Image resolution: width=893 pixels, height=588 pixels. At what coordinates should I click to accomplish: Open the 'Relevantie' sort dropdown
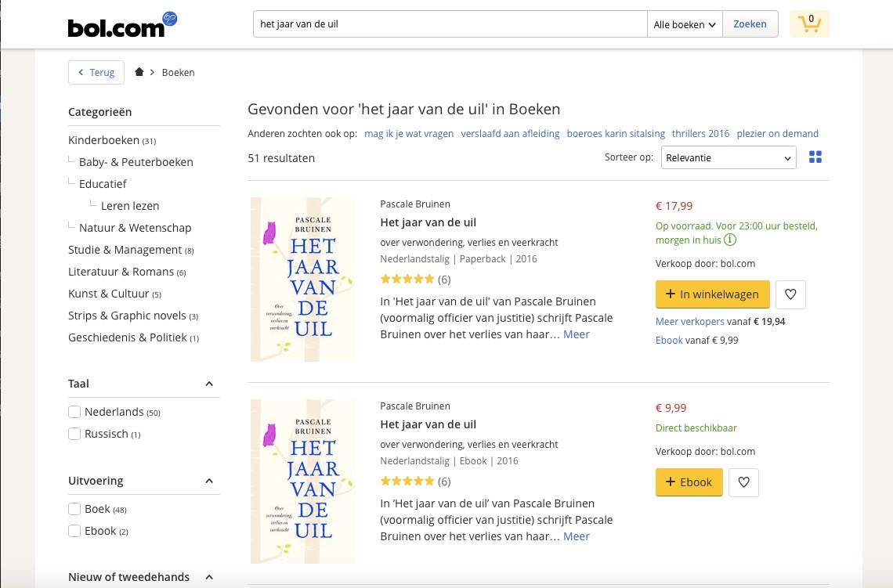tap(728, 157)
